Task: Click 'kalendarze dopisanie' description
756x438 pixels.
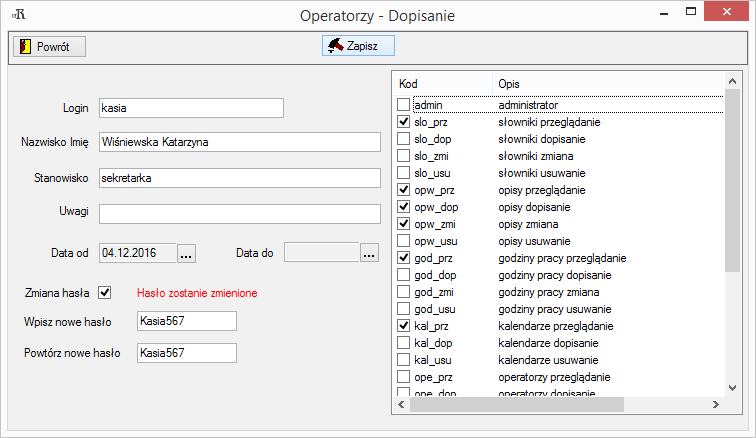Action: pos(548,343)
